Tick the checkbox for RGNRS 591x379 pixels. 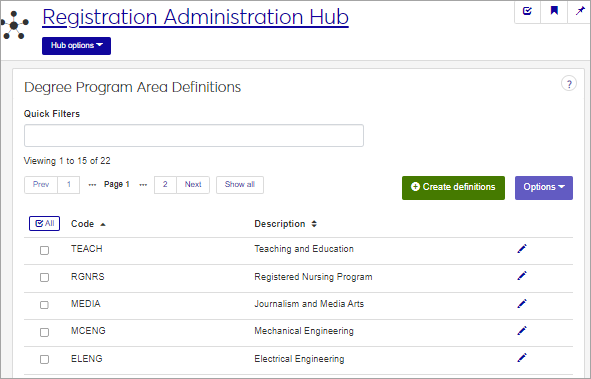[x=44, y=277]
